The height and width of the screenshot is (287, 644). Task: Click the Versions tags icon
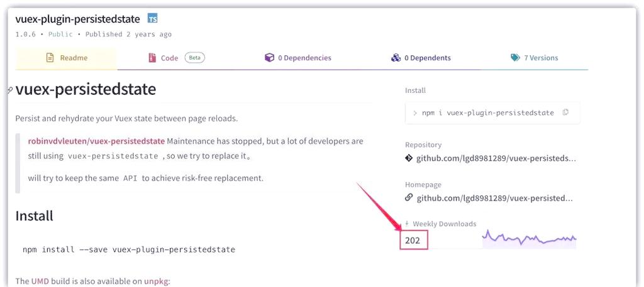coord(516,58)
